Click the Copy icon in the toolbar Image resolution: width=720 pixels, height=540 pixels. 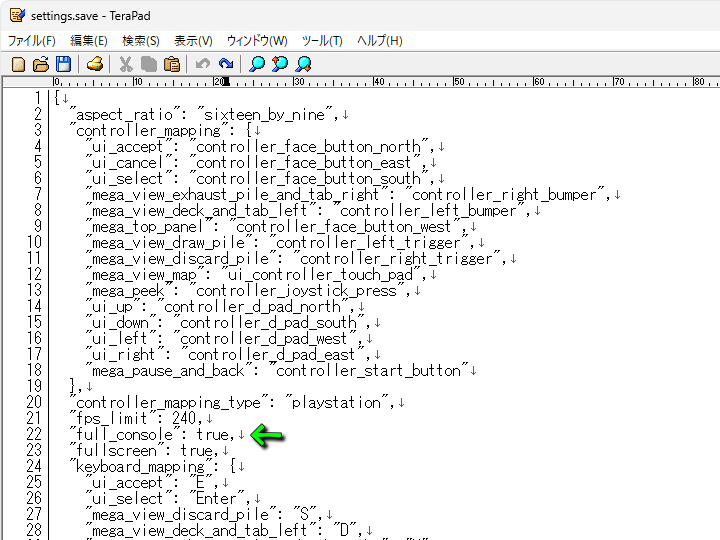[x=149, y=64]
